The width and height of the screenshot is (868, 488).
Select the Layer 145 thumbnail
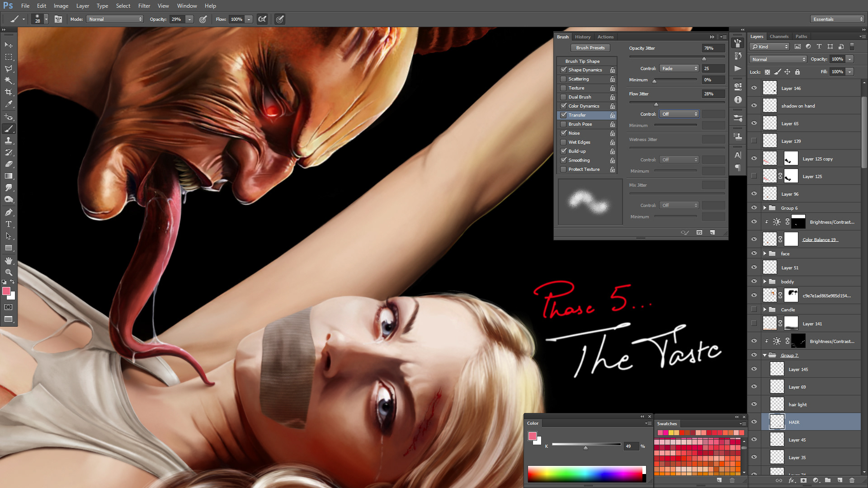pyautogui.click(x=777, y=369)
